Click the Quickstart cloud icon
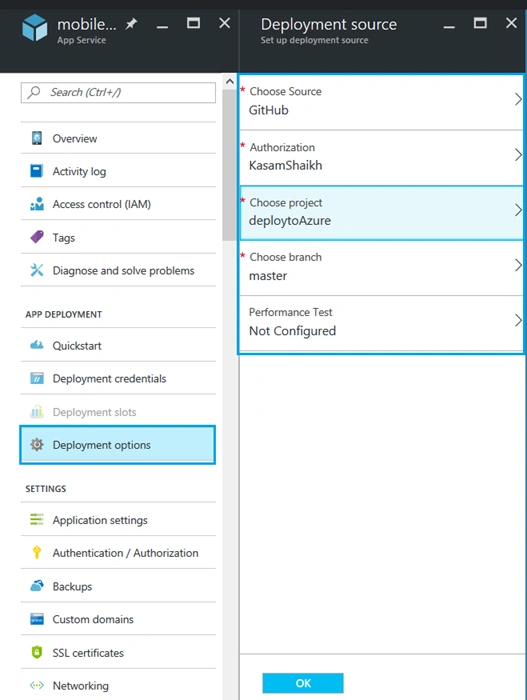 (x=37, y=345)
